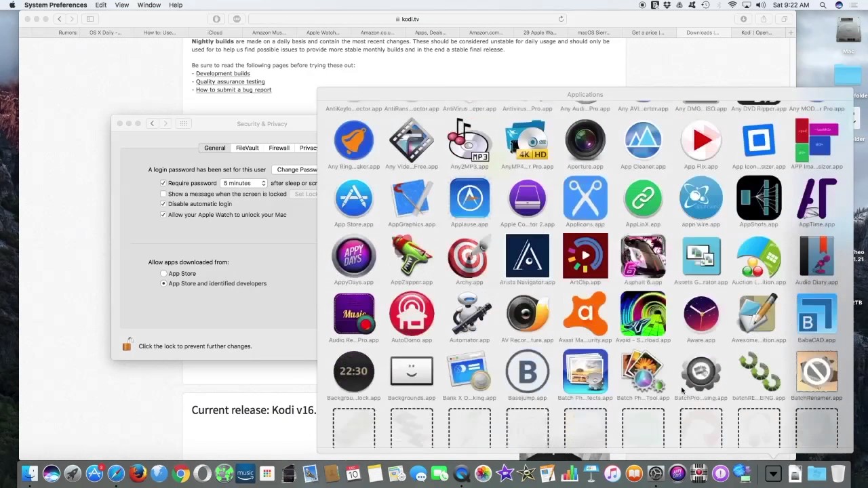This screenshot has height=488, width=868.
Task: Open App Store.app in Applications stack
Action: point(353,199)
